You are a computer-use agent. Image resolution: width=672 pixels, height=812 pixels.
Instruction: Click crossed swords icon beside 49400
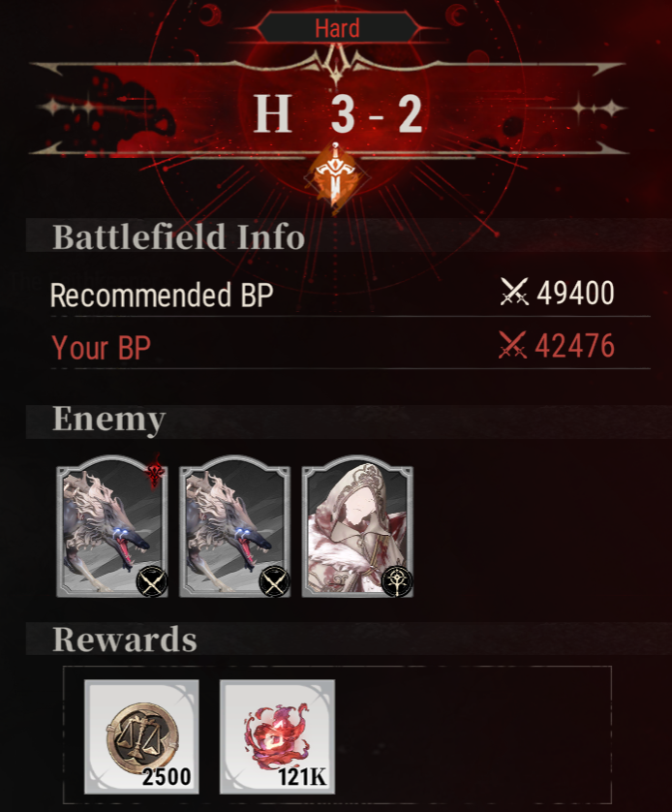514,292
